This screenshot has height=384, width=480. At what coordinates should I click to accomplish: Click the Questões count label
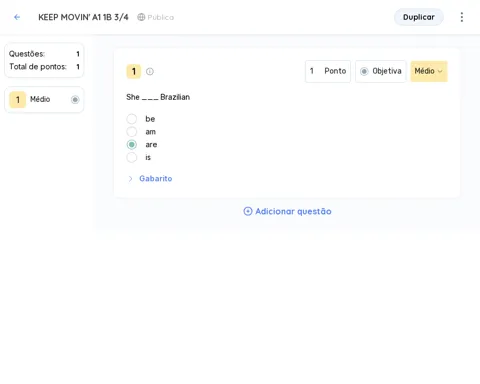tap(27, 54)
